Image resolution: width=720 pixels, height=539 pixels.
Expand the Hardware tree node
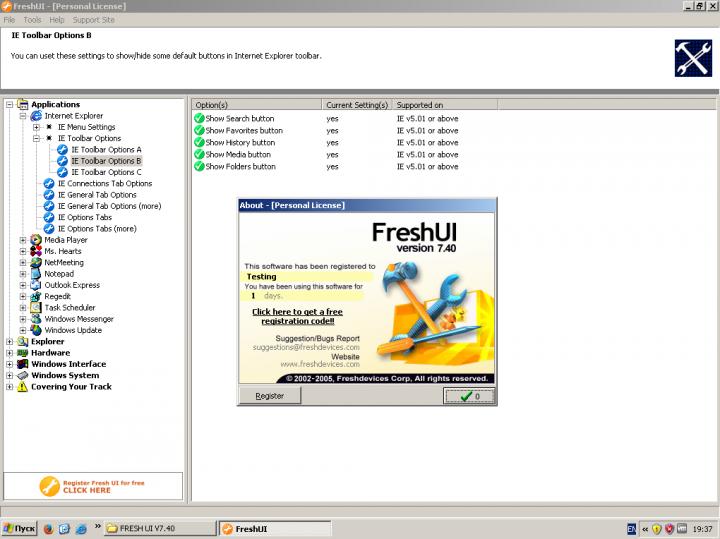[x=10, y=353]
